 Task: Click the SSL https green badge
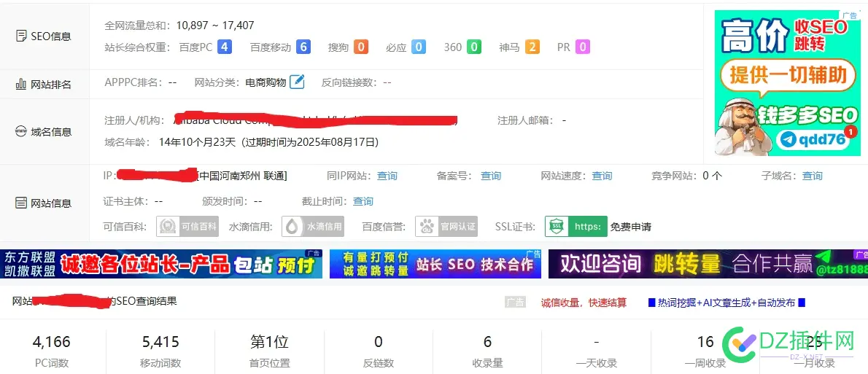(576, 226)
